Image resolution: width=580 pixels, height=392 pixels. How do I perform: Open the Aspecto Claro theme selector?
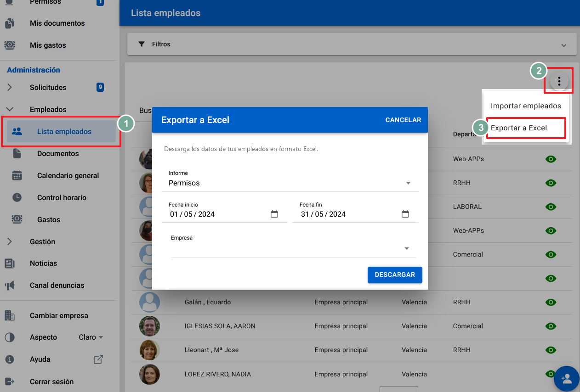[x=91, y=337]
